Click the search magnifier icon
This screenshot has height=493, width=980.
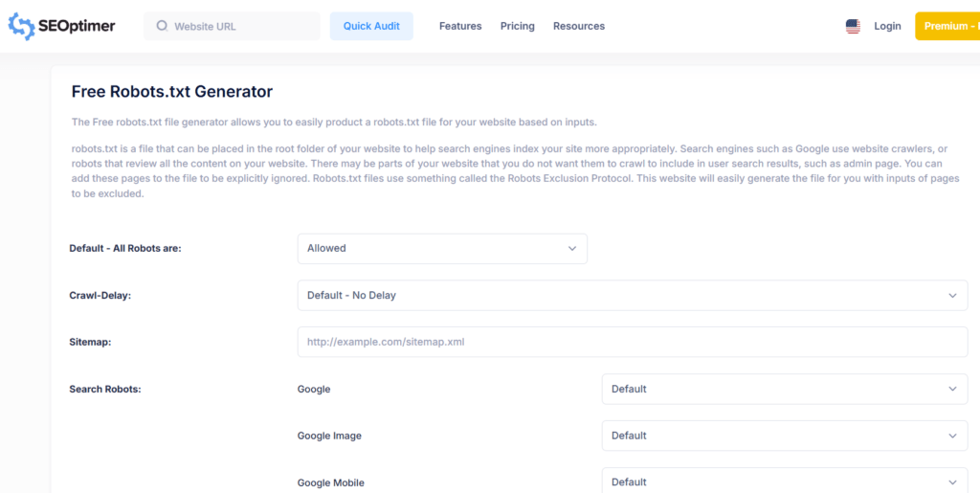(162, 27)
